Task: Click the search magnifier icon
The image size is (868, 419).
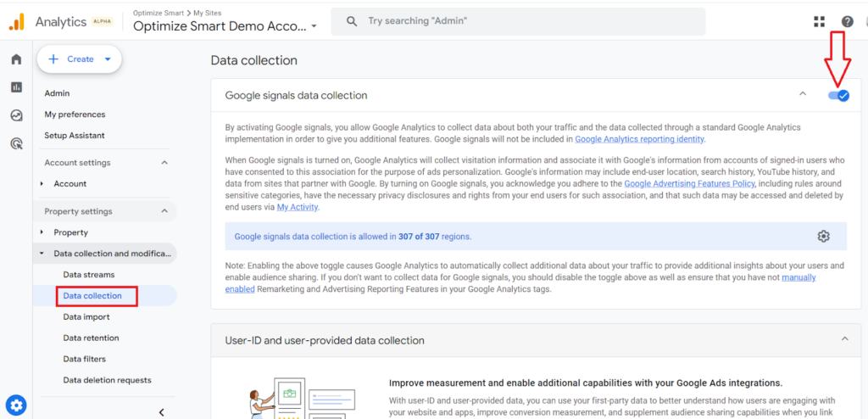Action: pyautogui.click(x=352, y=21)
